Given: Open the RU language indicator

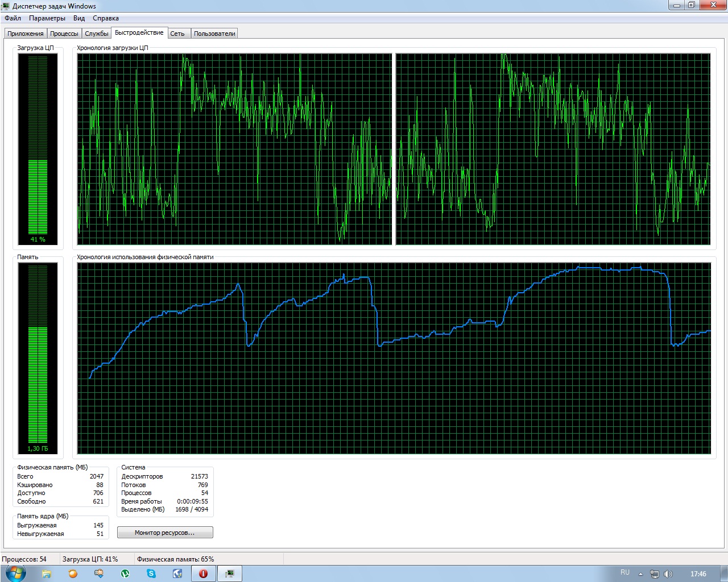Looking at the screenshot, I should tap(625, 572).
